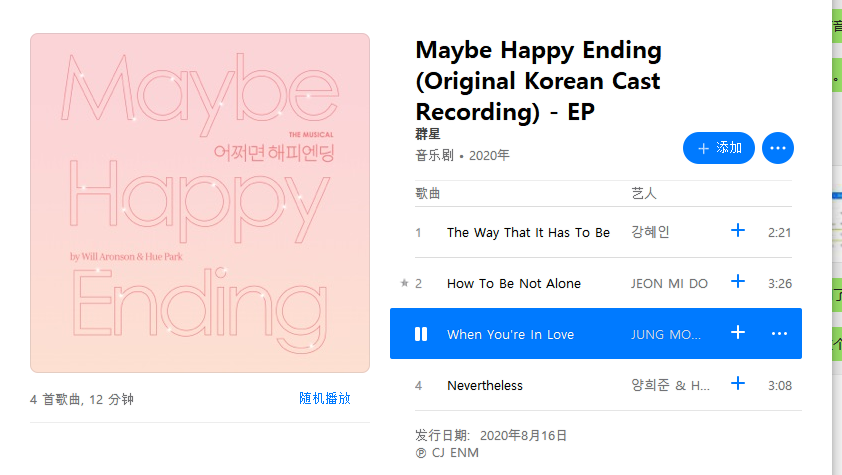Viewport: 842px width, 475px height.
Task: Add The Way That It Has To Be with plus icon
Action: point(738,230)
